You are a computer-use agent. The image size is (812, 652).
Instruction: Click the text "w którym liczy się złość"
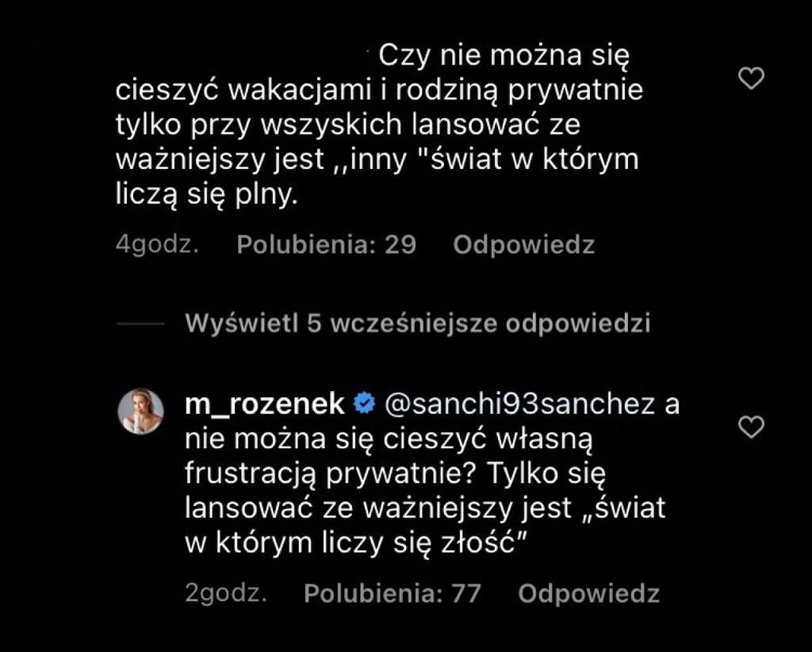click(x=356, y=543)
